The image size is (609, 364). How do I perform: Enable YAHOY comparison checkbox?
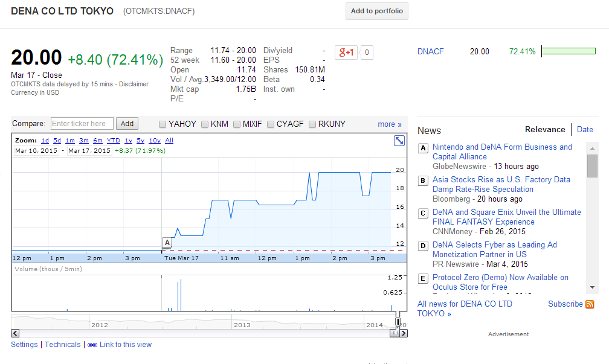pyautogui.click(x=163, y=124)
